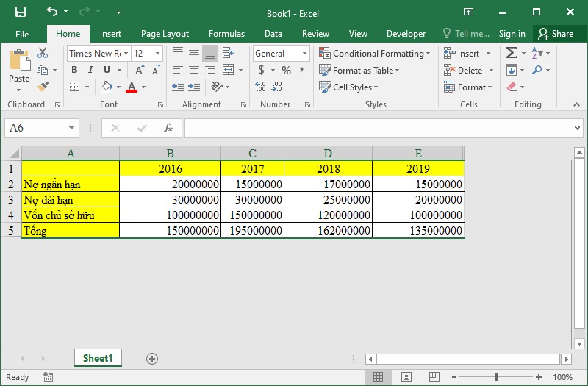The width and height of the screenshot is (588, 386).
Task: Toggle Bold formatting
Action: point(74,70)
